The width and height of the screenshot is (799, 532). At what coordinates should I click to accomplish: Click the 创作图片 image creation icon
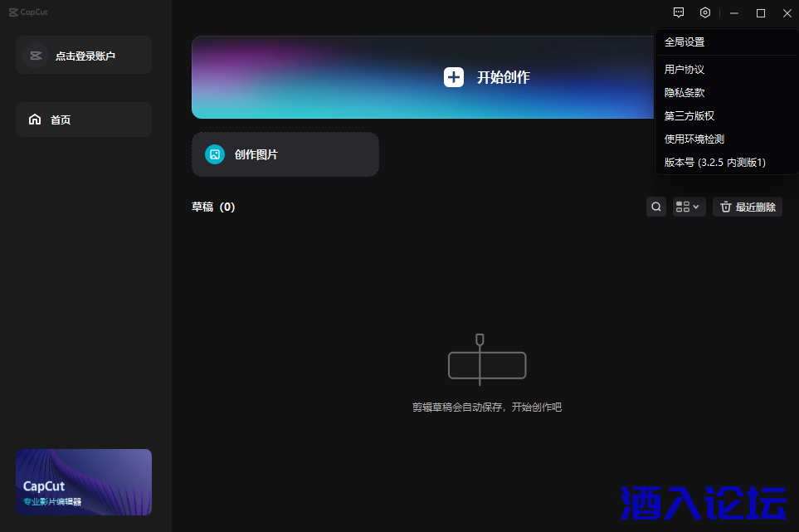coord(214,154)
